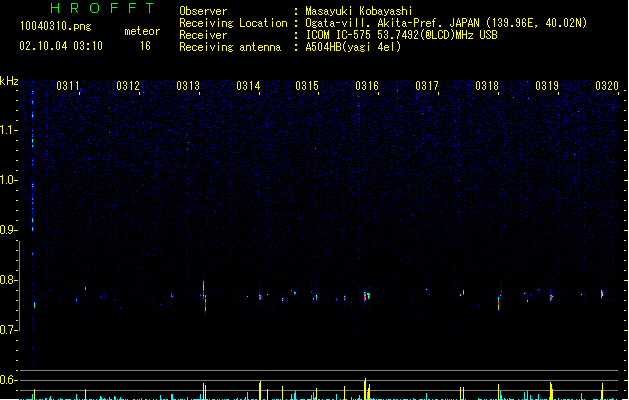Click the Receiving antenna label
629x400 pixels.
pyautogui.click(x=230, y=47)
